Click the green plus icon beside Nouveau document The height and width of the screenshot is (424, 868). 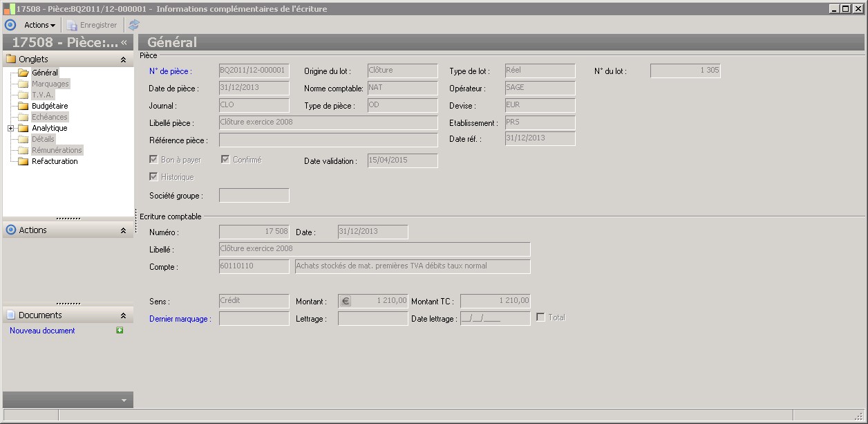(120, 331)
